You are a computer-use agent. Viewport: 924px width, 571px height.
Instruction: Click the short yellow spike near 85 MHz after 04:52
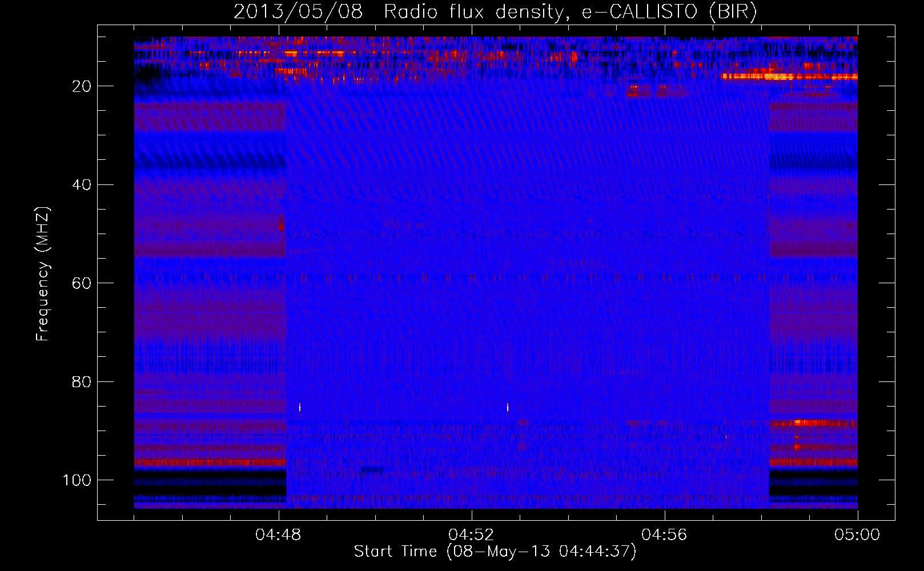[x=507, y=407]
